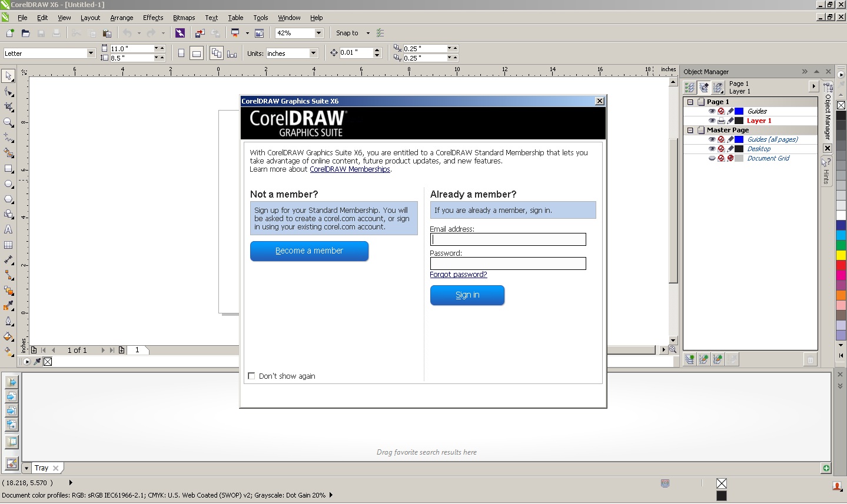
Task: Select the Zoom tool in toolbox
Action: (x=8, y=122)
